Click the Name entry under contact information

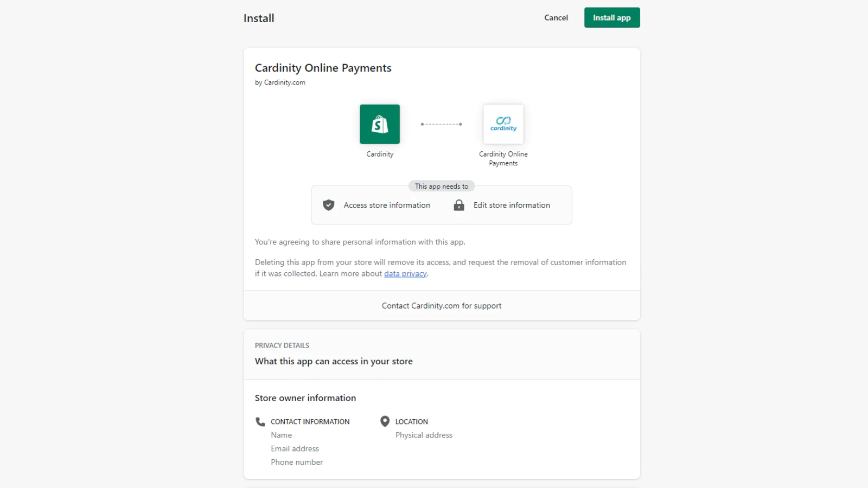pyautogui.click(x=282, y=435)
